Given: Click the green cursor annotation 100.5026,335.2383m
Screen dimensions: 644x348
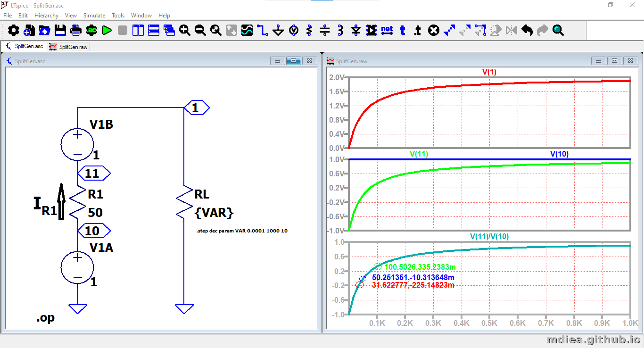Looking at the screenshot, I should (x=420, y=267).
